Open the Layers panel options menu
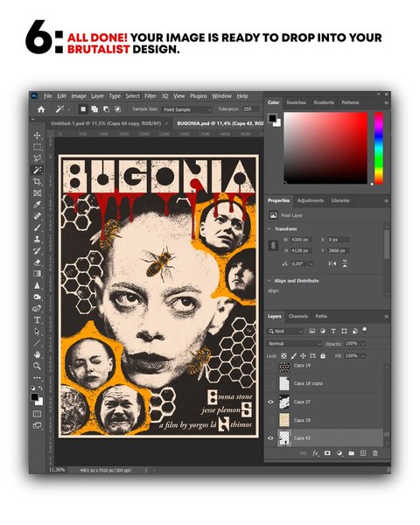This screenshot has width=420, height=525. [x=386, y=317]
